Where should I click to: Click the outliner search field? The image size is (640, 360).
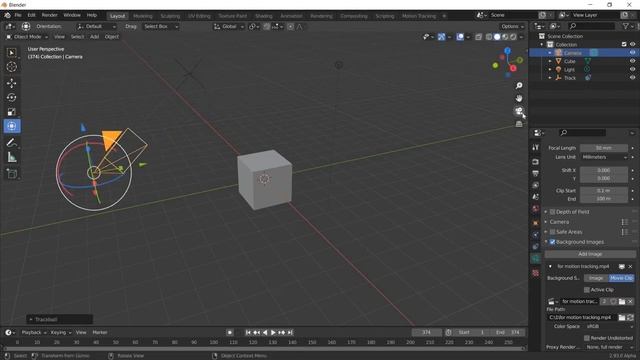591,26
